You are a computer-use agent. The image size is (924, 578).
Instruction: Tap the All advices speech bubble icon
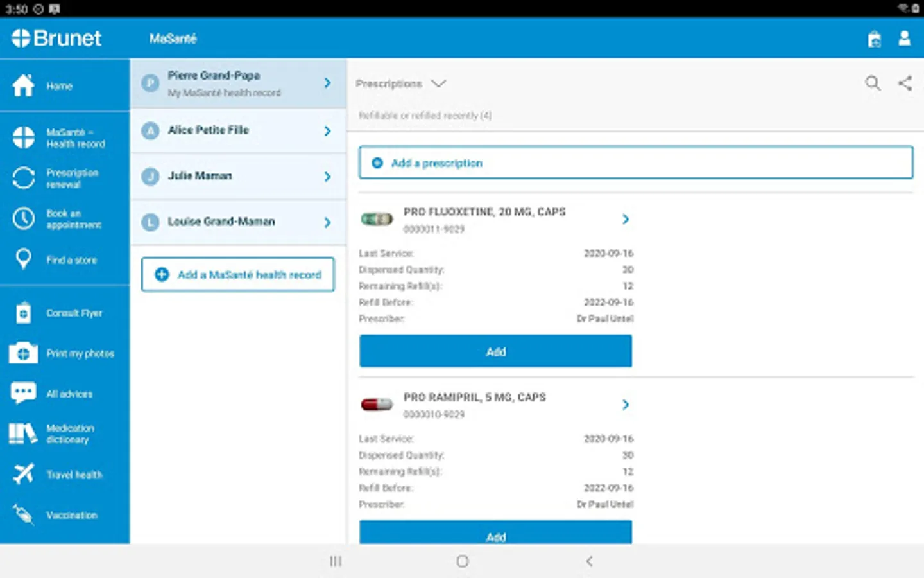click(x=23, y=393)
